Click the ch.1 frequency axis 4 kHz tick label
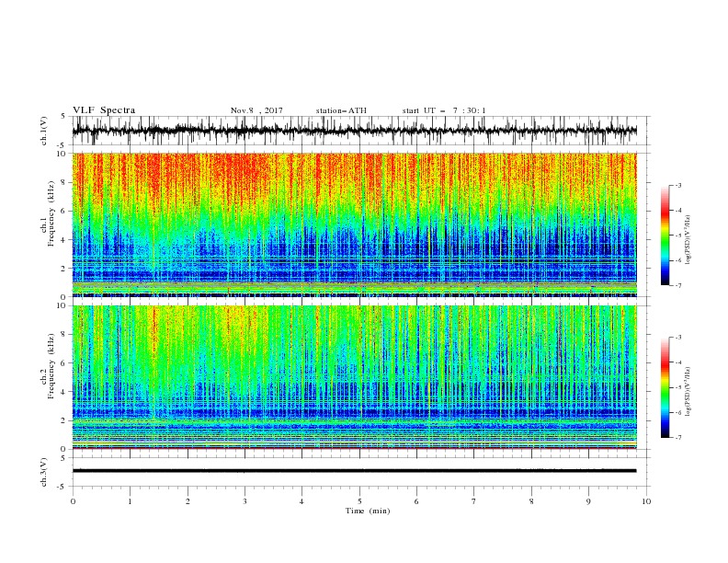This screenshot has height=563, width=728. pos(63,240)
